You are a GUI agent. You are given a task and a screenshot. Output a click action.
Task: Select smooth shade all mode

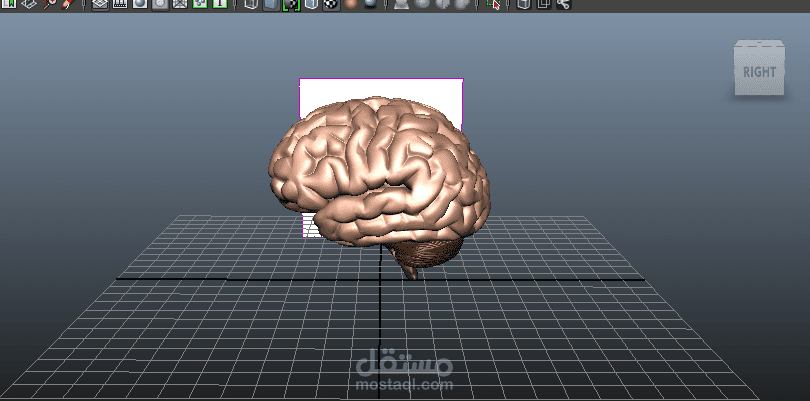tap(271, 4)
